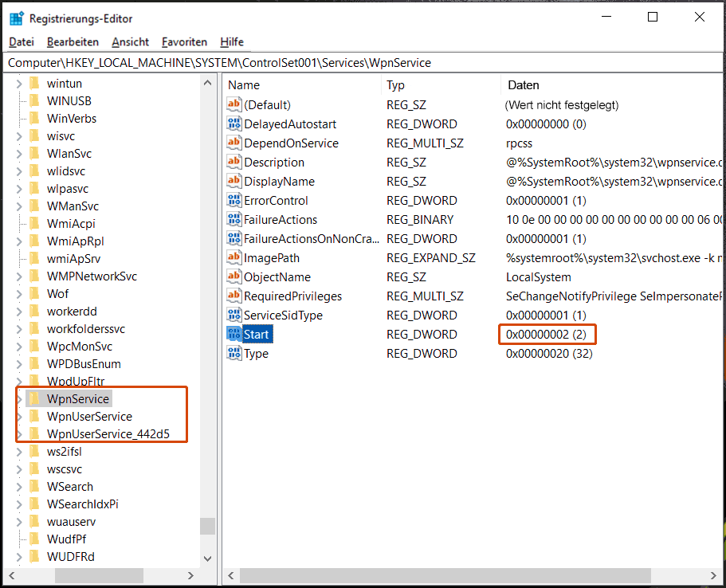726x588 pixels.
Task: Expand the wintun tree node
Action: pos(19,84)
